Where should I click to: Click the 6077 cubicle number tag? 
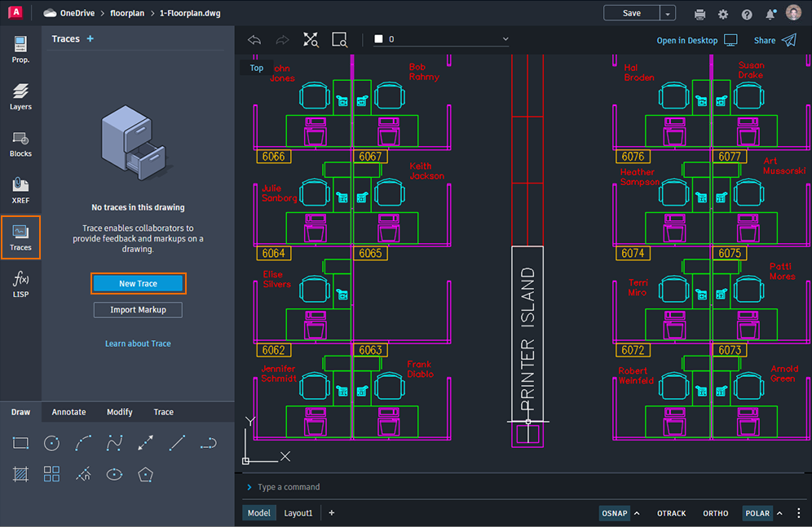click(730, 157)
